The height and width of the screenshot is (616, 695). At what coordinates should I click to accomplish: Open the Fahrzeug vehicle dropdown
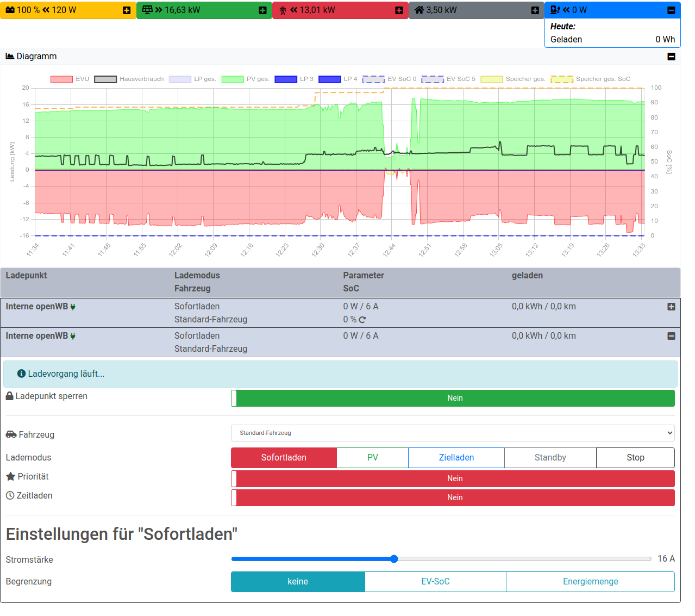pos(453,433)
